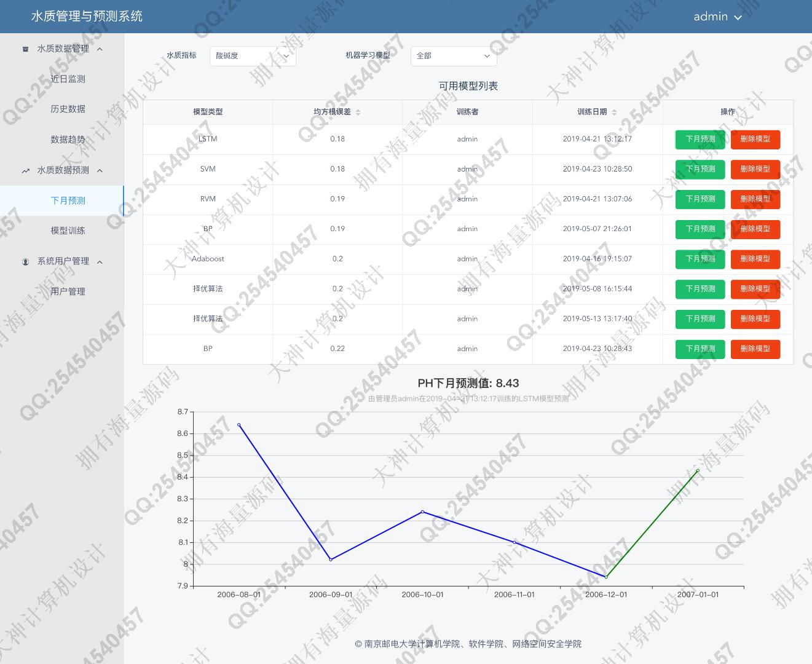The image size is (812, 664).
Task: Click the 操作 column header
Action: tap(728, 112)
